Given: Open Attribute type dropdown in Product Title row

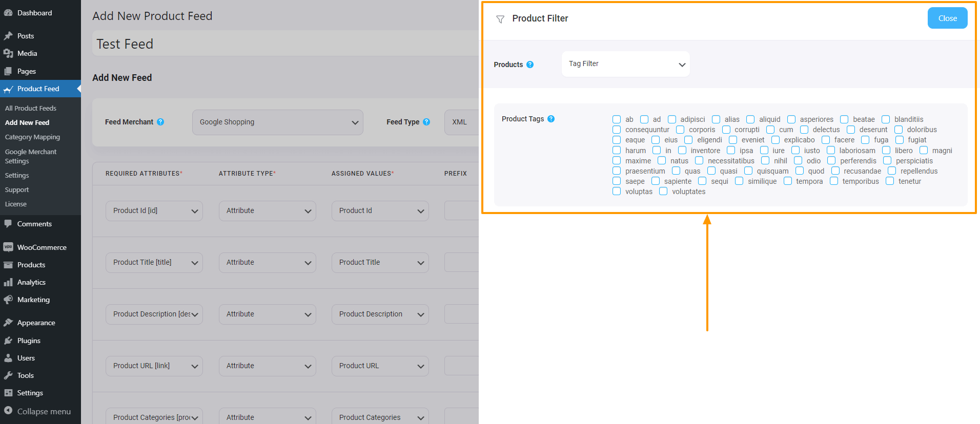Looking at the screenshot, I should tap(267, 263).
